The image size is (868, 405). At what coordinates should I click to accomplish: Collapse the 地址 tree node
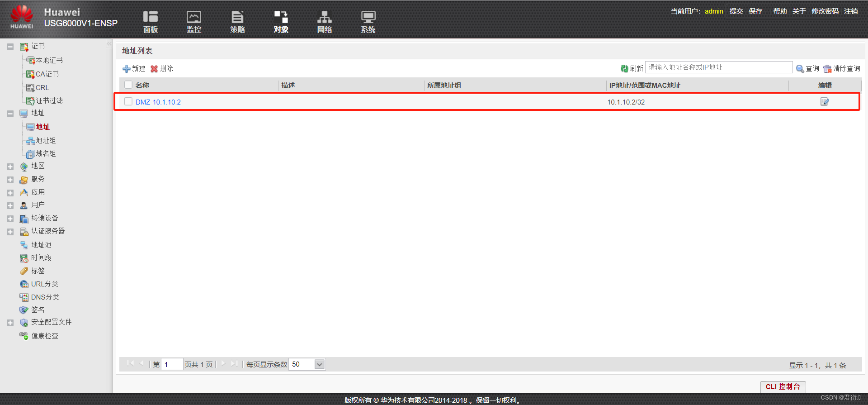(x=10, y=114)
